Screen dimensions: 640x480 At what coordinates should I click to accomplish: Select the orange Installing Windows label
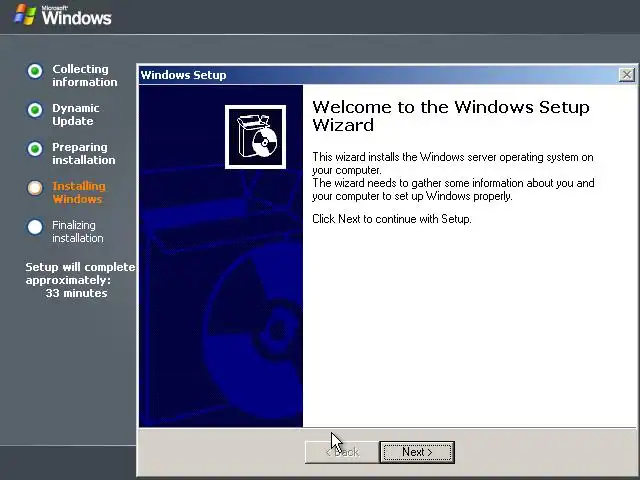tap(79, 193)
